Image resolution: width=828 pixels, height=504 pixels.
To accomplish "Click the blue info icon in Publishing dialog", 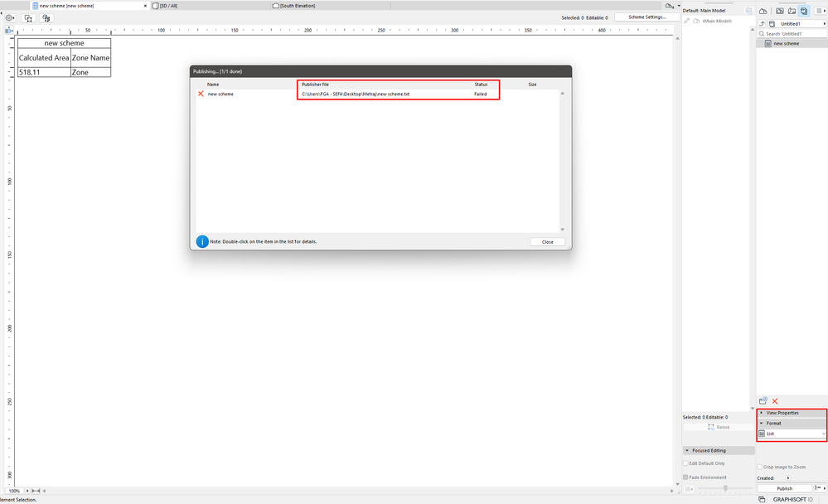I will pos(202,241).
